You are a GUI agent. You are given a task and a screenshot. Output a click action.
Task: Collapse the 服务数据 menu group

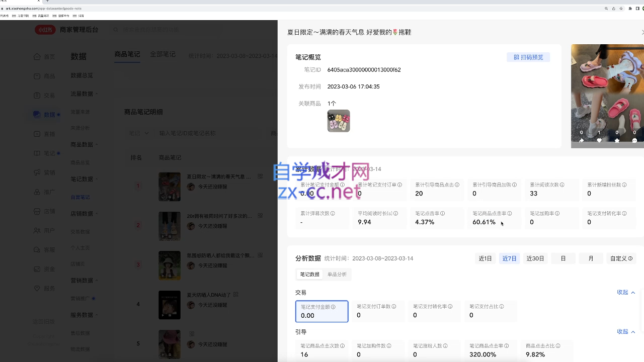[97, 315]
